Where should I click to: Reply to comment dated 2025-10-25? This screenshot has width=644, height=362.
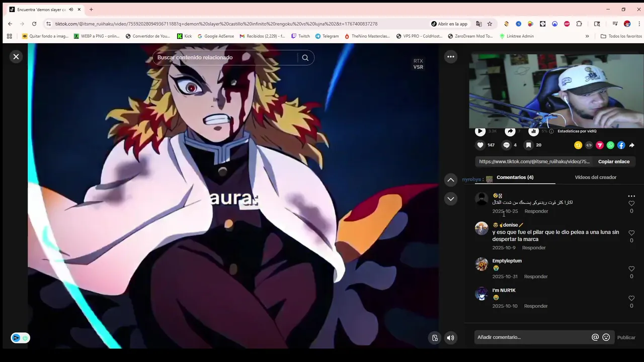pos(536,211)
